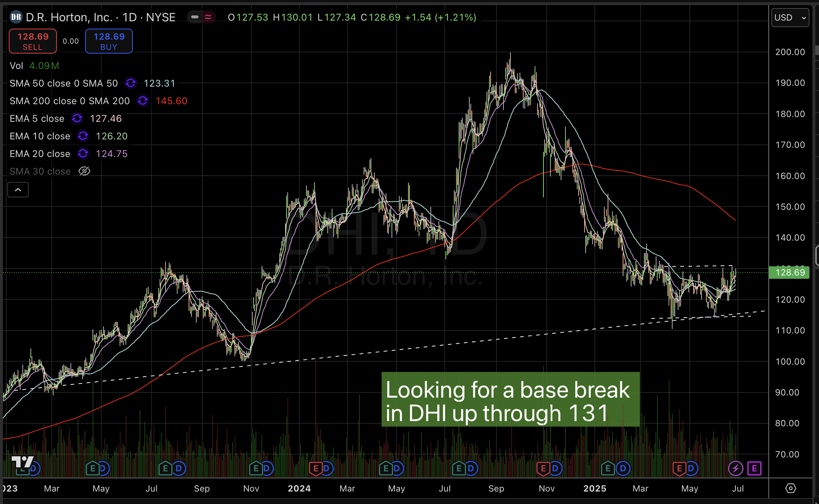The width and height of the screenshot is (819, 504).
Task: Click the refresh icon beside EMA 5 close
Action: coord(77,118)
